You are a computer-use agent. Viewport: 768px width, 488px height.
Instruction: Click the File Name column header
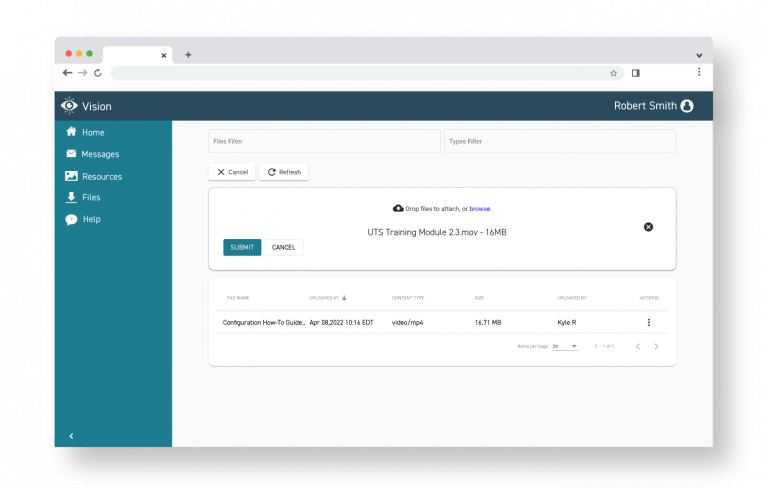tap(238, 298)
